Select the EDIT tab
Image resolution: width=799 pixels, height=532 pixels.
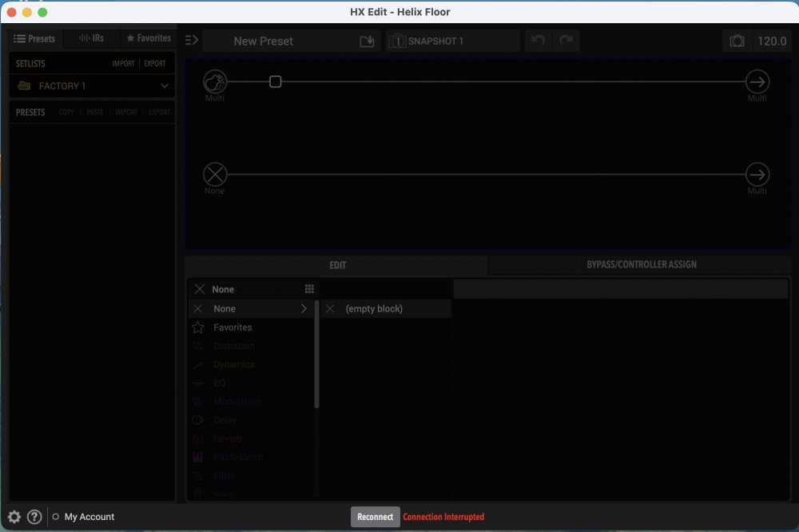pyautogui.click(x=337, y=265)
